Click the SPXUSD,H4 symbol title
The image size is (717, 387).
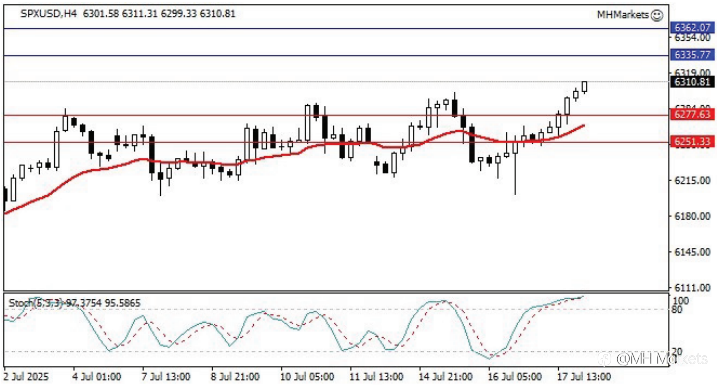coord(48,14)
